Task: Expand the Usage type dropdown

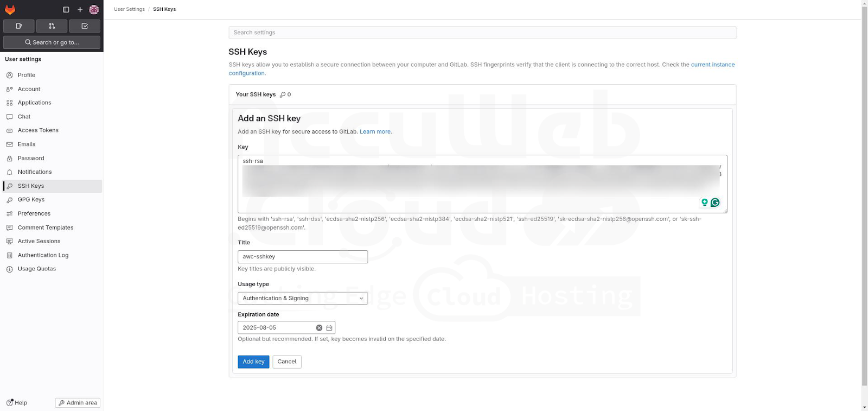Action: pyautogui.click(x=302, y=298)
